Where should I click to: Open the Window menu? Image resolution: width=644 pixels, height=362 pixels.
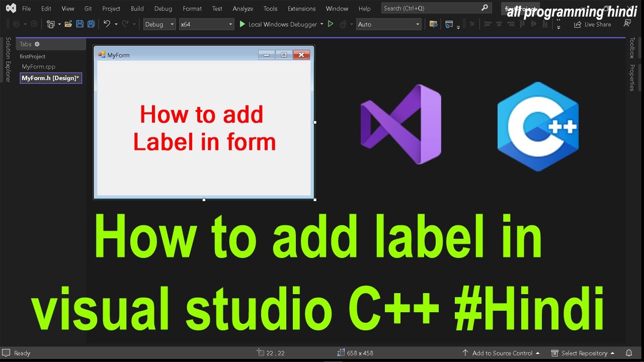point(337,9)
